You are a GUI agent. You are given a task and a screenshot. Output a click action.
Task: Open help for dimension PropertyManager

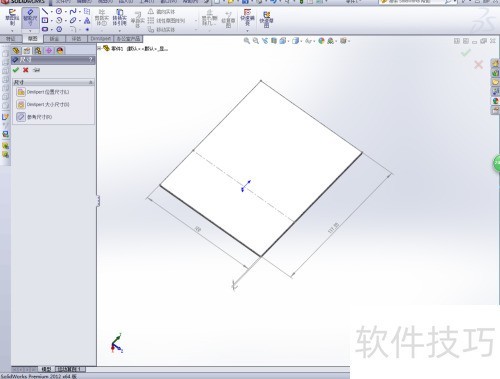pos(91,60)
